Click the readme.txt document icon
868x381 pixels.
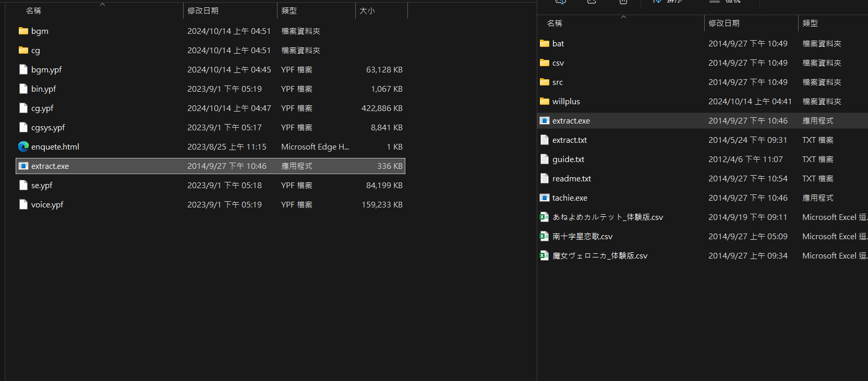tap(544, 178)
